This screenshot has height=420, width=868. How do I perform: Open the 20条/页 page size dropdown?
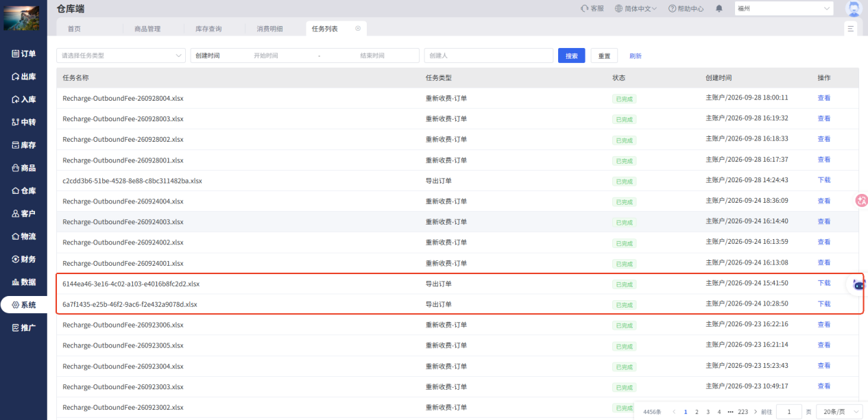(x=841, y=412)
